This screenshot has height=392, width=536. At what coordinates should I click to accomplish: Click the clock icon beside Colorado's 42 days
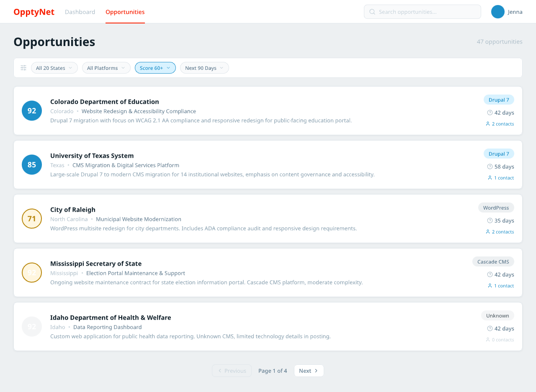(x=489, y=113)
